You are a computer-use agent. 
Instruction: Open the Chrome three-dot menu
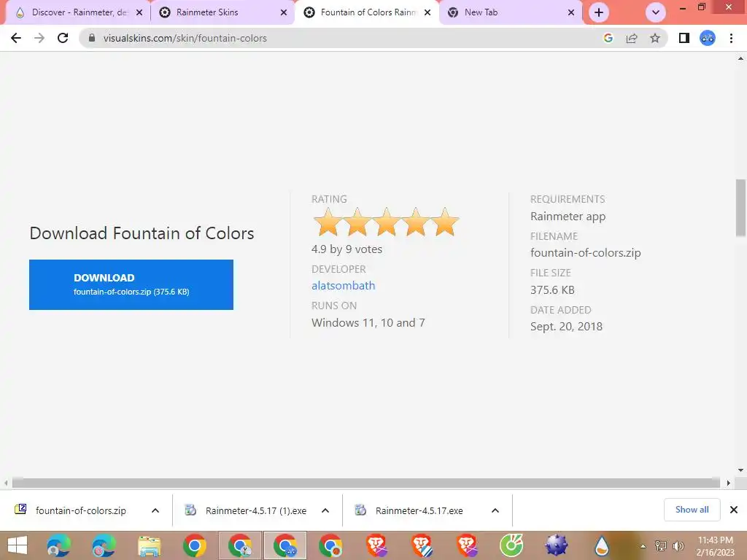(731, 38)
